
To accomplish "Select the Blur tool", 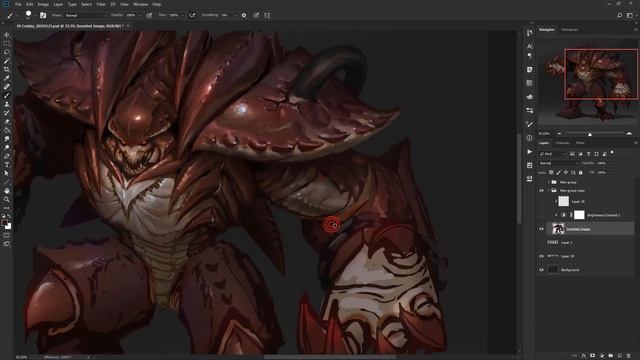I will [7, 139].
